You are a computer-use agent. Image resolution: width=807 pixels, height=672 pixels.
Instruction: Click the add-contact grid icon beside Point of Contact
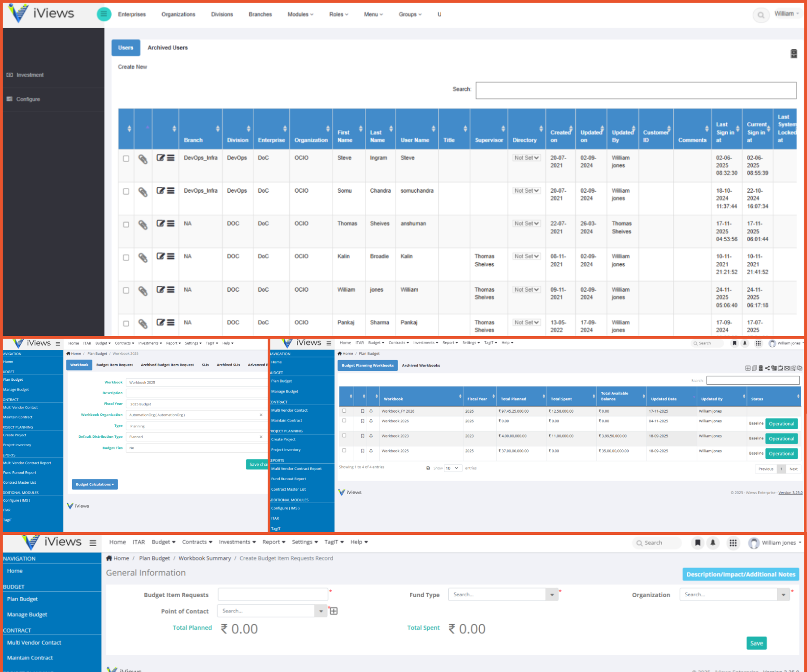(334, 611)
